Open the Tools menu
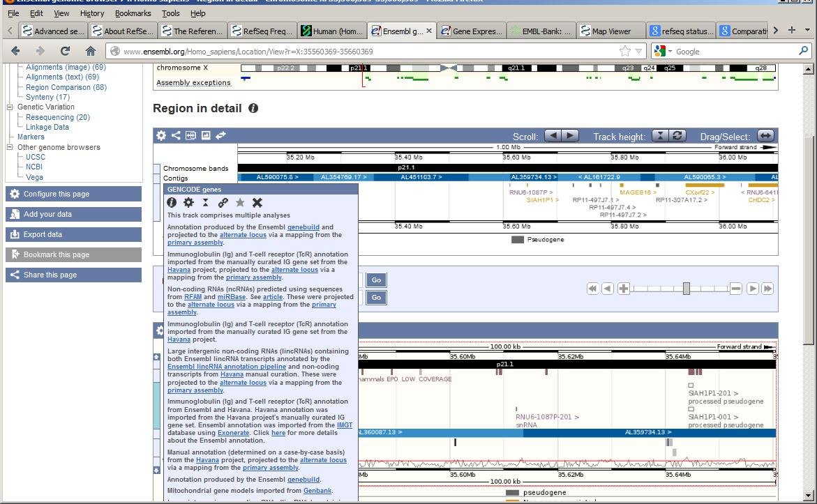The image size is (817, 504). [x=170, y=13]
